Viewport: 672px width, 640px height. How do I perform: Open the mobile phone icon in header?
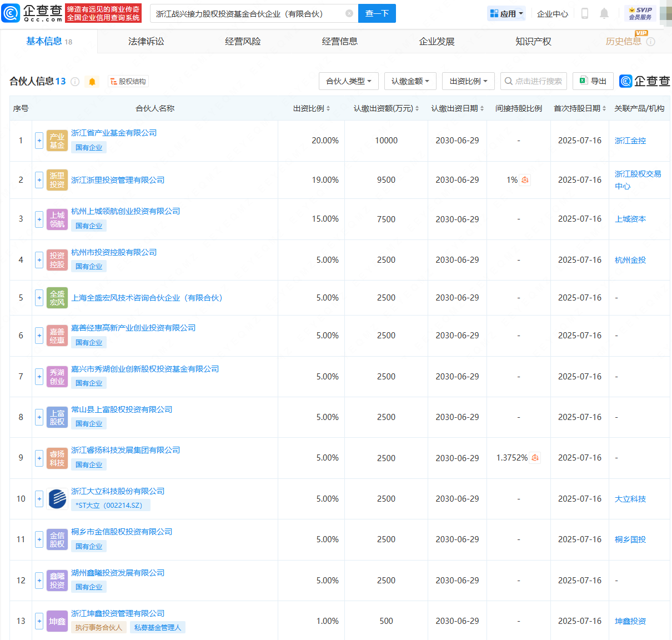click(584, 13)
